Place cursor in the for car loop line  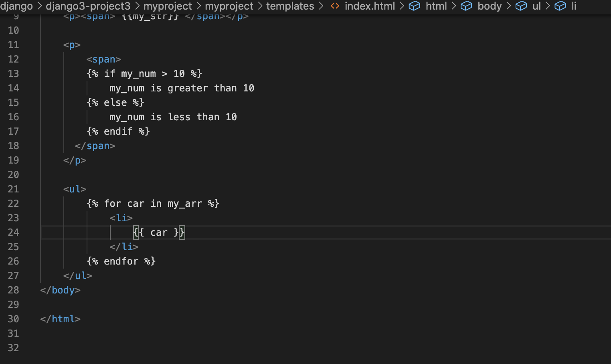153,203
